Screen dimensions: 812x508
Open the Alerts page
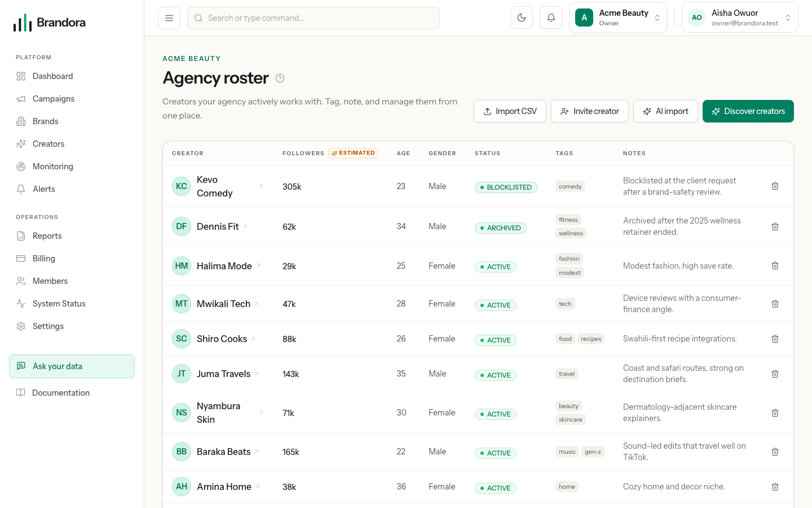[x=72, y=189]
